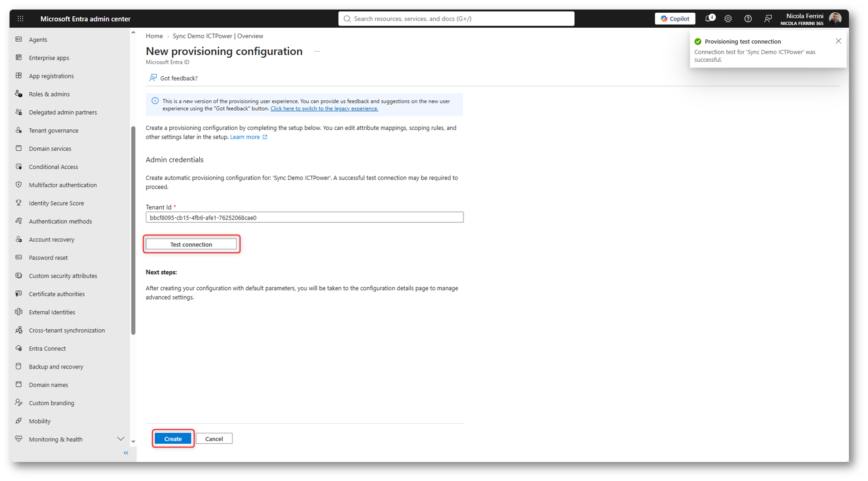
Task: Open External Identities menu item
Action: point(52,312)
